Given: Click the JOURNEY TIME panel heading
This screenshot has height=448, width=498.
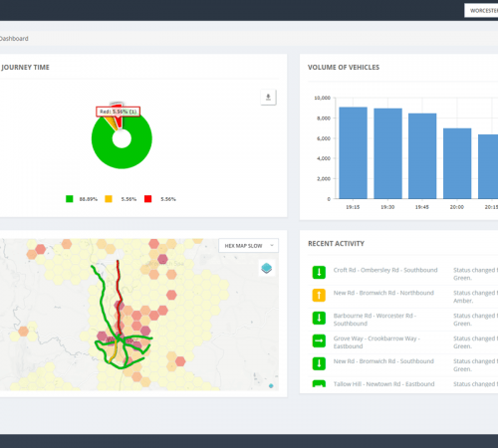Looking at the screenshot, I should coord(25,68).
